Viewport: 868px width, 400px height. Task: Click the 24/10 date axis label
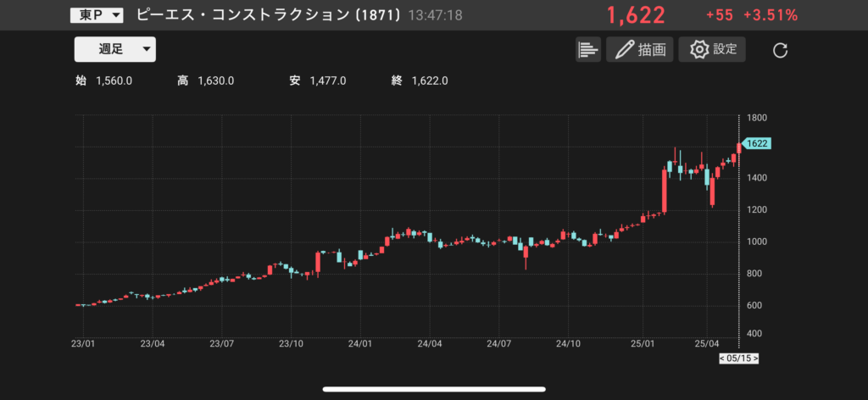click(569, 344)
